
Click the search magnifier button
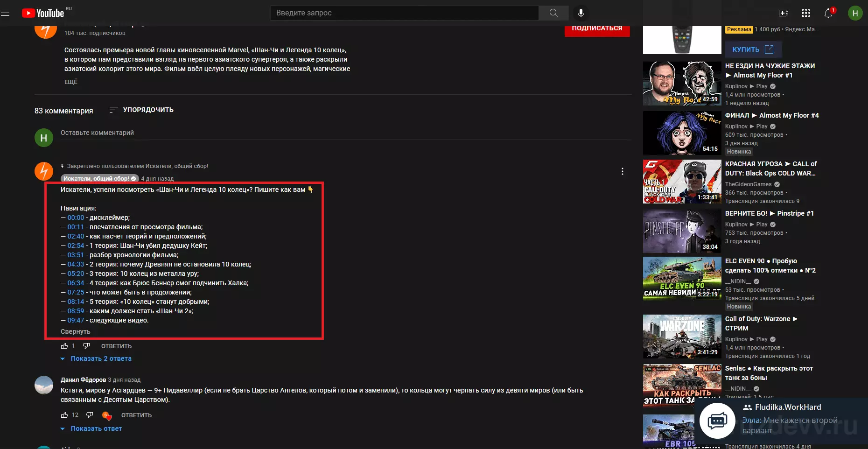pos(553,13)
